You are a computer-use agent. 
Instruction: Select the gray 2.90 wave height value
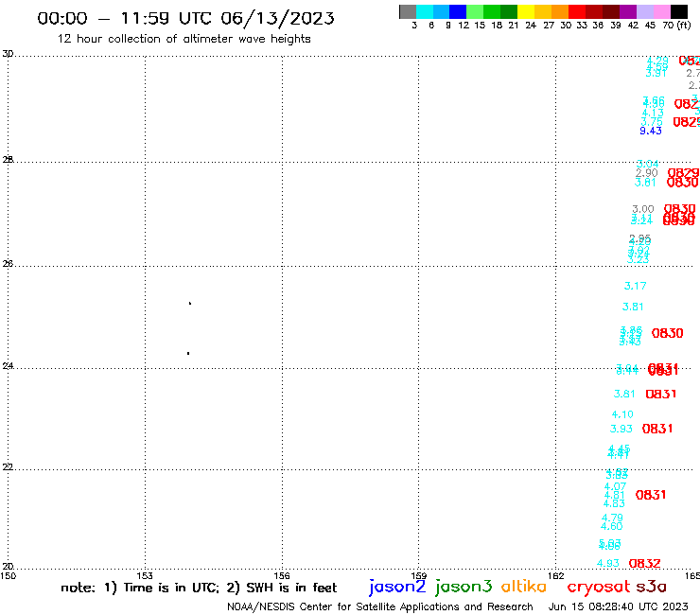pos(646,173)
